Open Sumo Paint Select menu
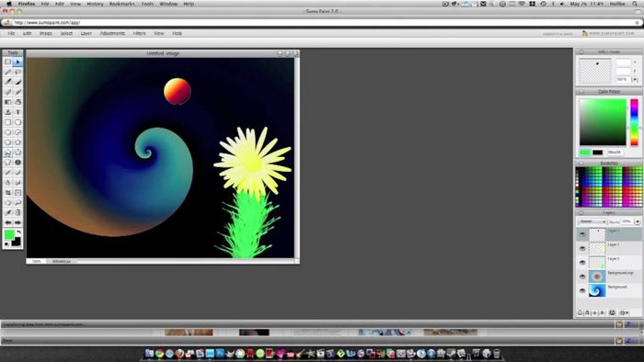644x362 pixels. click(x=66, y=33)
